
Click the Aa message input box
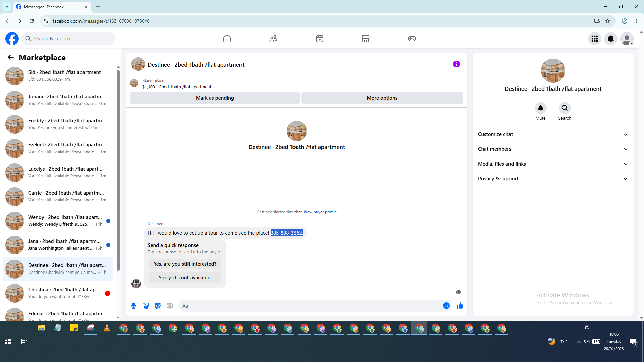pyautogui.click(x=310, y=306)
